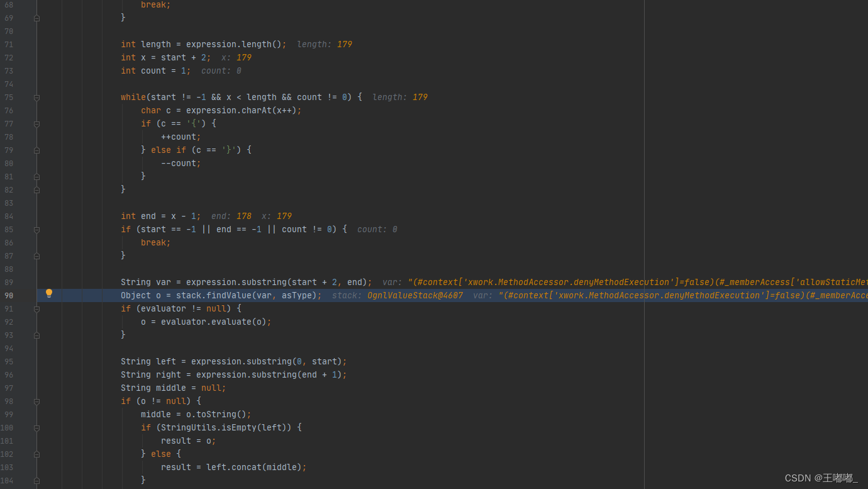
Task: Click line number 99 in the gutter
Action: tap(9, 415)
